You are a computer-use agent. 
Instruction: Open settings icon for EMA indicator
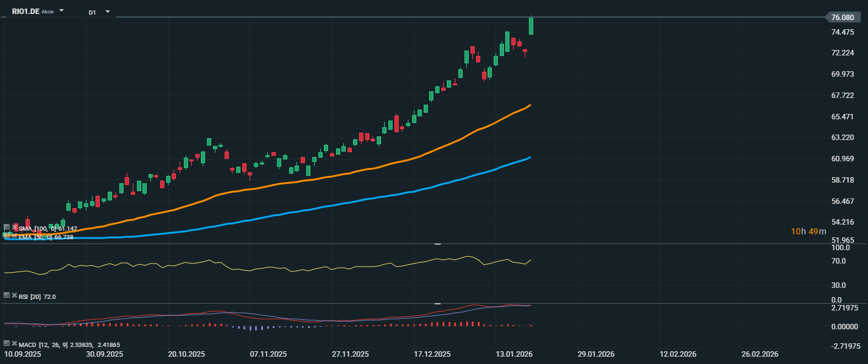(x=7, y=235)
